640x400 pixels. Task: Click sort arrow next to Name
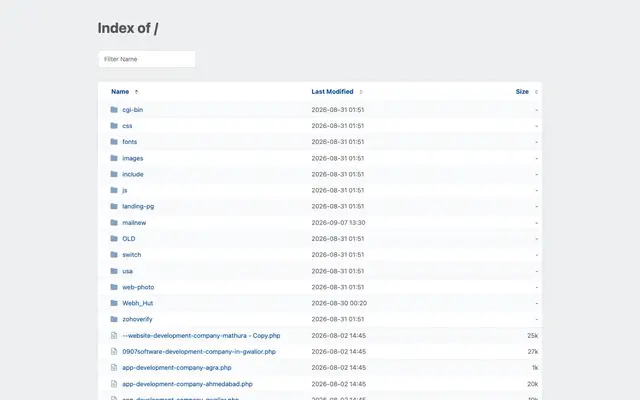pyautogui.click(x=136, y=92)
